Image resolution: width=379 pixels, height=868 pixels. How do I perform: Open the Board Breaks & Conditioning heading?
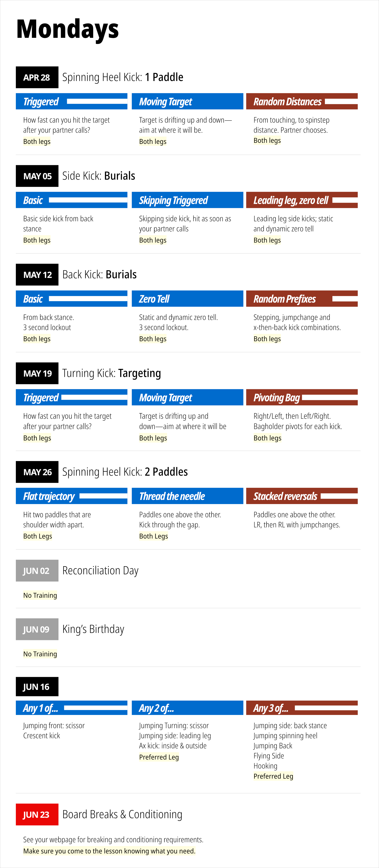tap(122, 815)
